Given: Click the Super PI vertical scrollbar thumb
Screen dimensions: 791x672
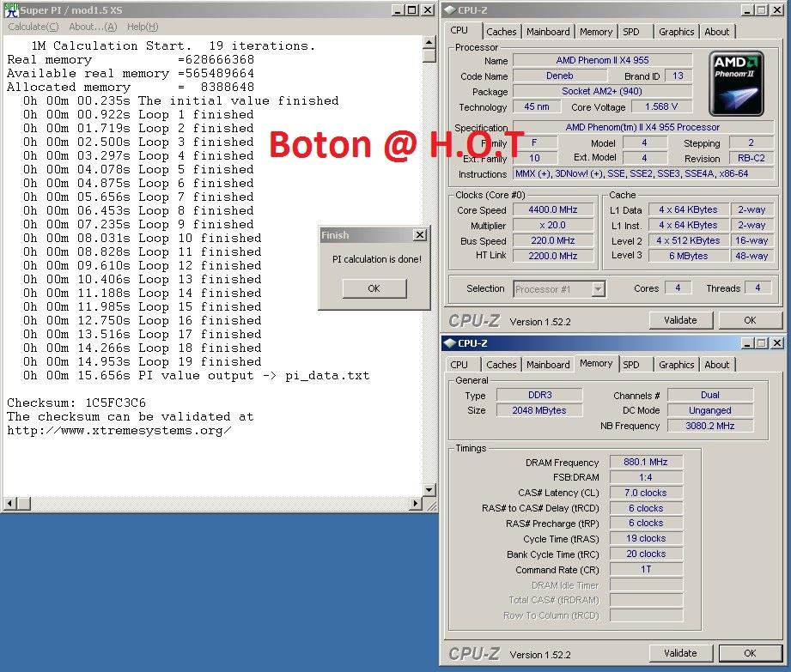Looking at the screenshot, I should (429, 56).
